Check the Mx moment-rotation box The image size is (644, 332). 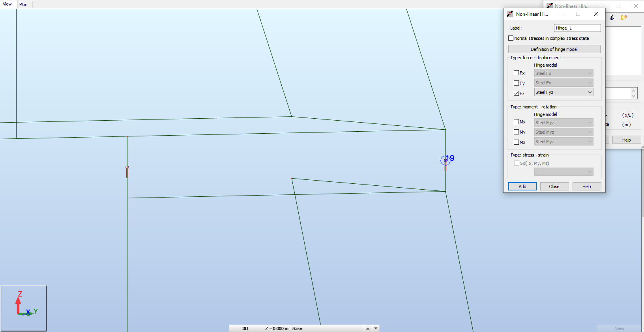(516, 122)
